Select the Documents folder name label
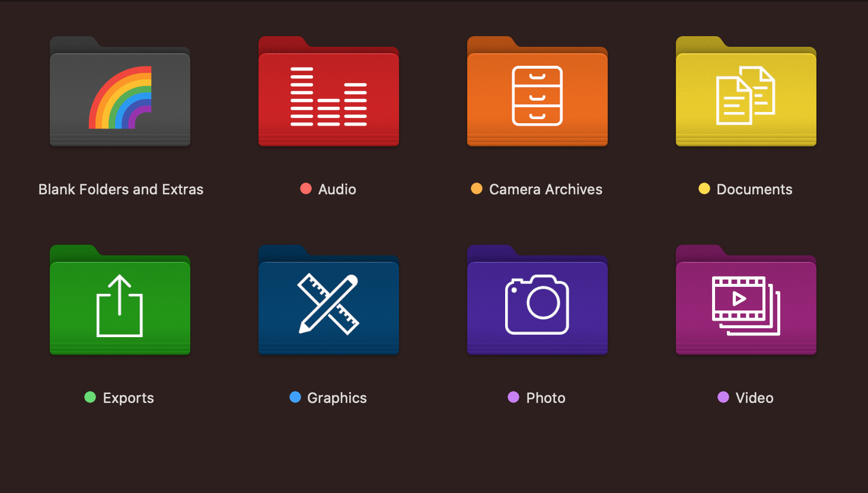This screenshot has height=493, width=868. pyautogui.click(x=755, y=189)
